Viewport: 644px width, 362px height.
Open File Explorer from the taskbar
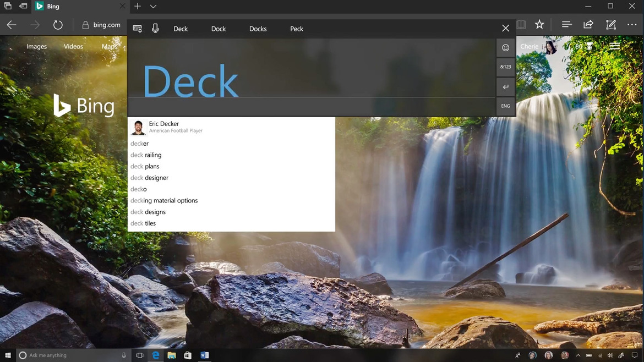tap(172, 355)
